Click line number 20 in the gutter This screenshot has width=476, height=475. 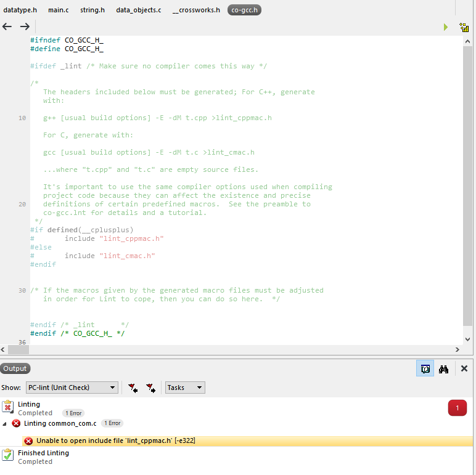pos(22,205)
